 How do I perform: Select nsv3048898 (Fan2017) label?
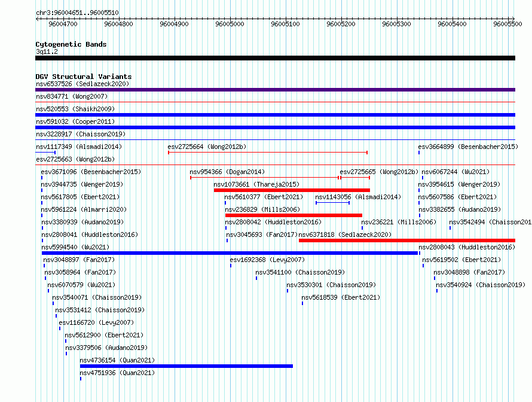(x=469, y=272)
